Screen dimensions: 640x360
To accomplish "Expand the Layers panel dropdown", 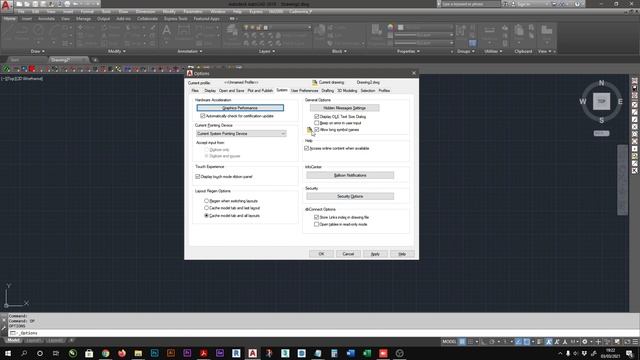I will (x=267, y=51).
